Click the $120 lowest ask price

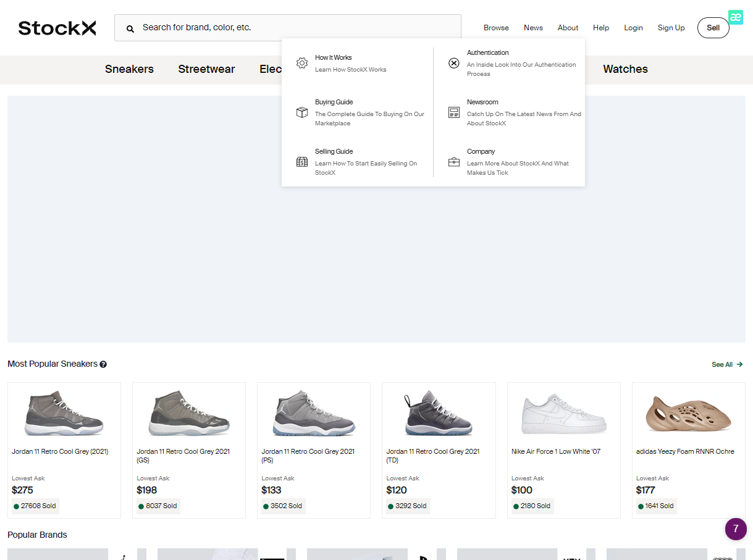point(397,490)
